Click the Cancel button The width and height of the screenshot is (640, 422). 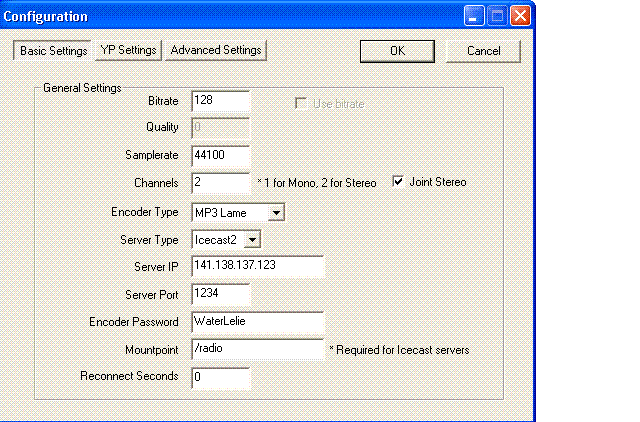pyautogui.click(x=483, y=51)
